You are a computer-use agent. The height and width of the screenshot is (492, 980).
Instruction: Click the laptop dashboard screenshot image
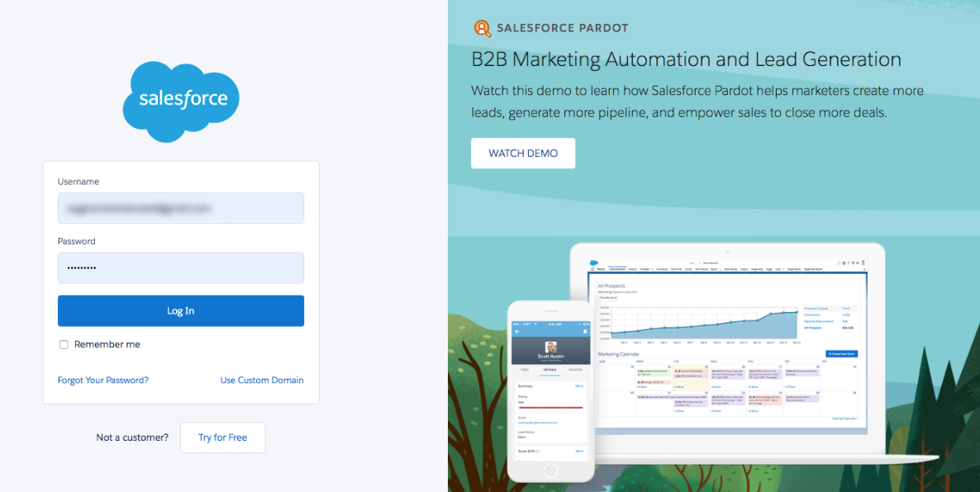pyautogui.click(x=727, y=347)
